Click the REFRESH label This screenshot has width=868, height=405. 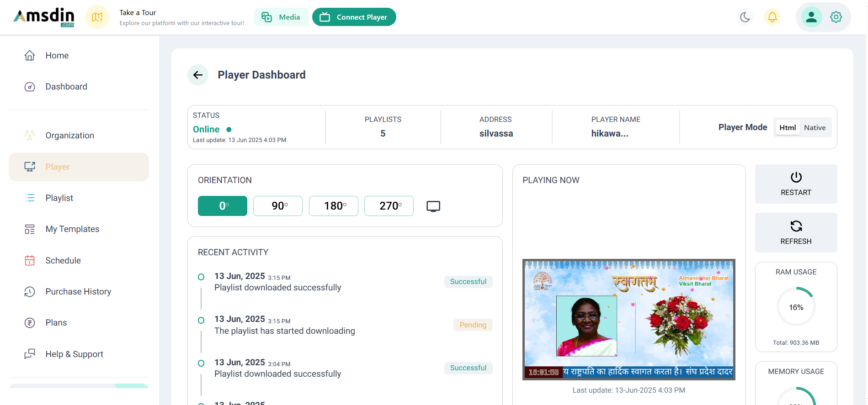[x=796, y=242]
